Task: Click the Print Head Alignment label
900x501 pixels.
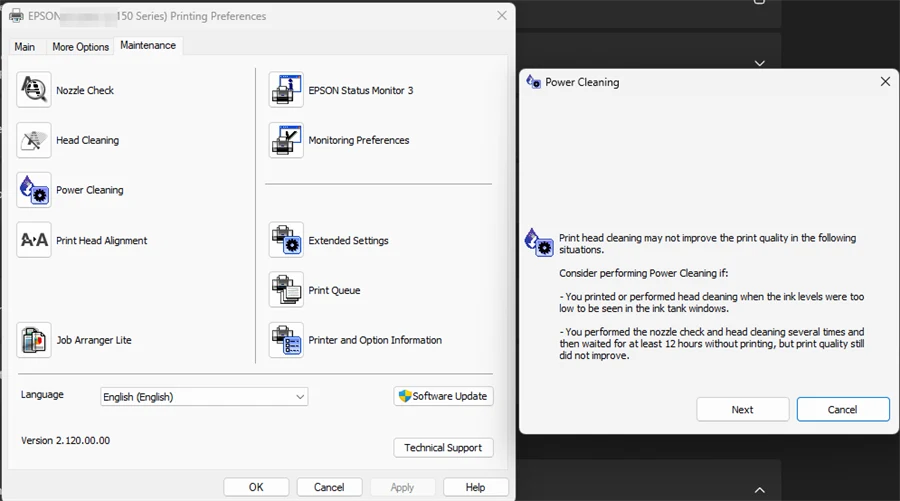Action: pos(102,240)
